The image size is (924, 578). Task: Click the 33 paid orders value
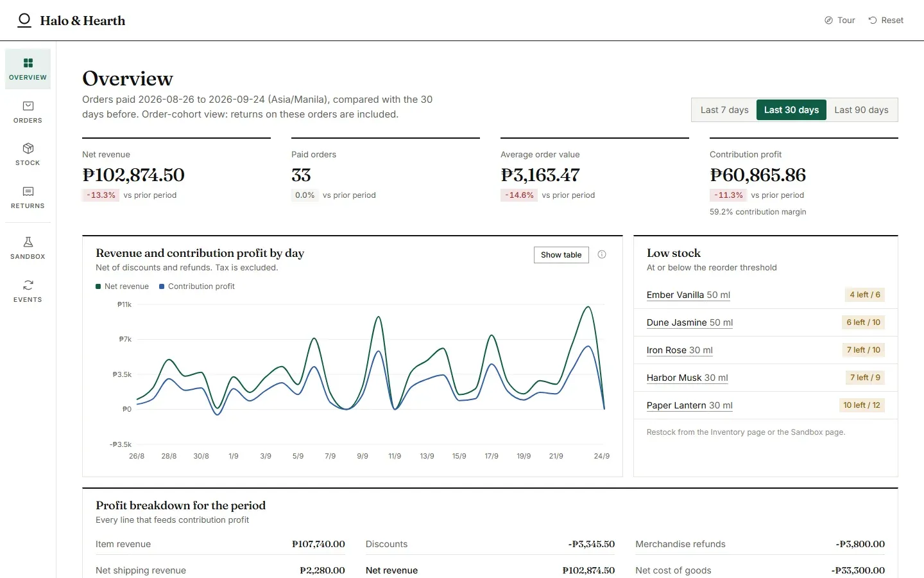[x=301, y=175]
